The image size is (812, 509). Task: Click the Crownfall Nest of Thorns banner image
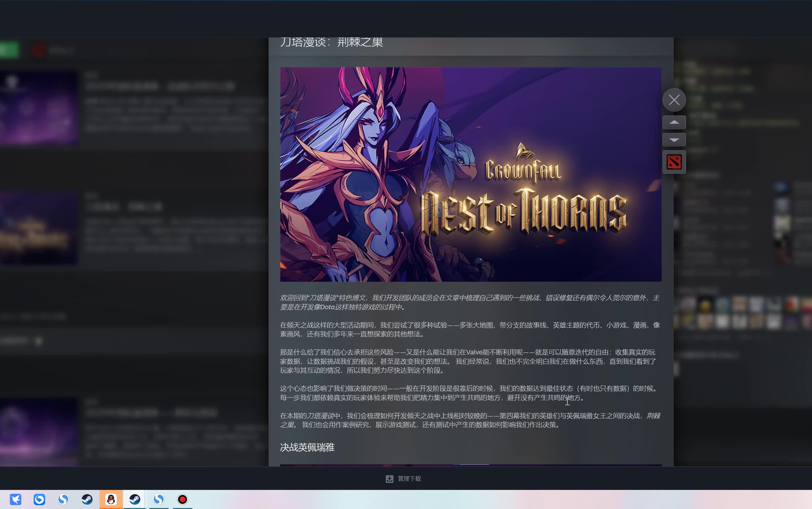470,174
